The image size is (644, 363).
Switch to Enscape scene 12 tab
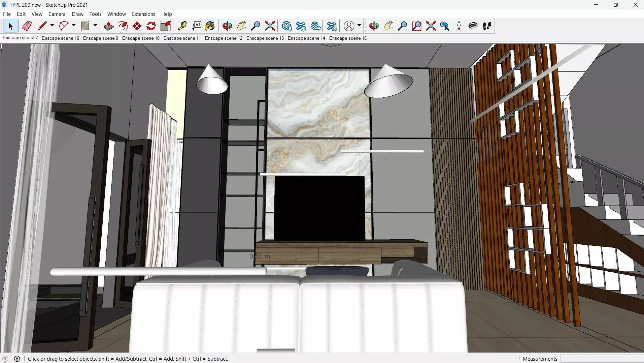click(224, 38)
